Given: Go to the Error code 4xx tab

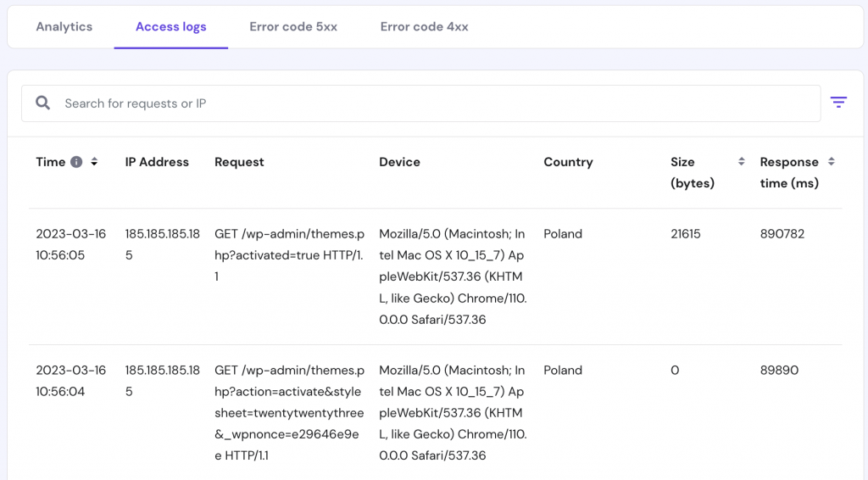Looking at the screenshot, I should (x=424, y=26).
